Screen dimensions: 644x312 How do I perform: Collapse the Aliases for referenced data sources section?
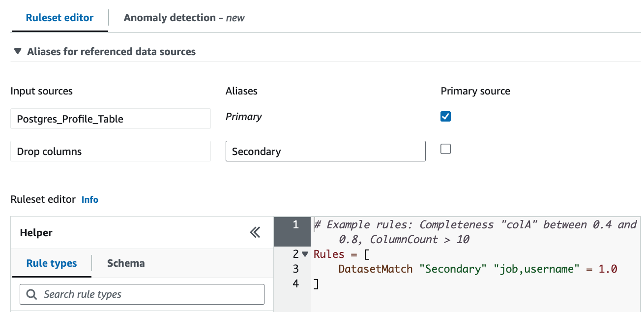pos(18,51)
